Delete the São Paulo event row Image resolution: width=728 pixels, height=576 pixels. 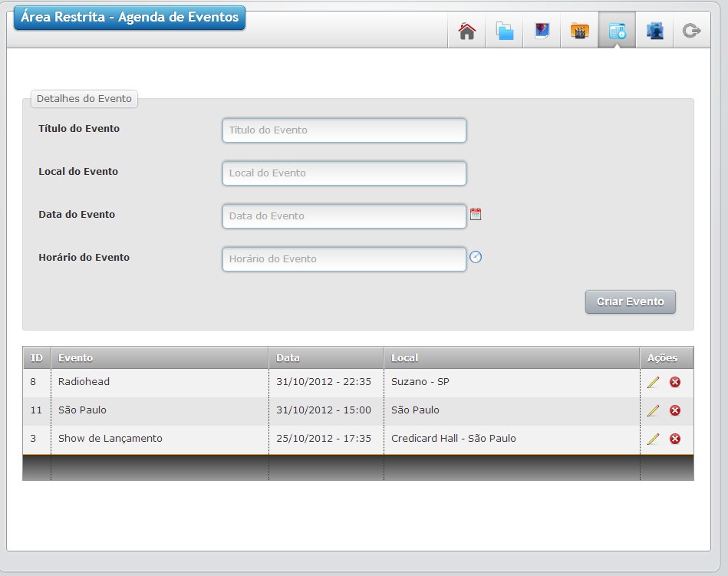675,410
